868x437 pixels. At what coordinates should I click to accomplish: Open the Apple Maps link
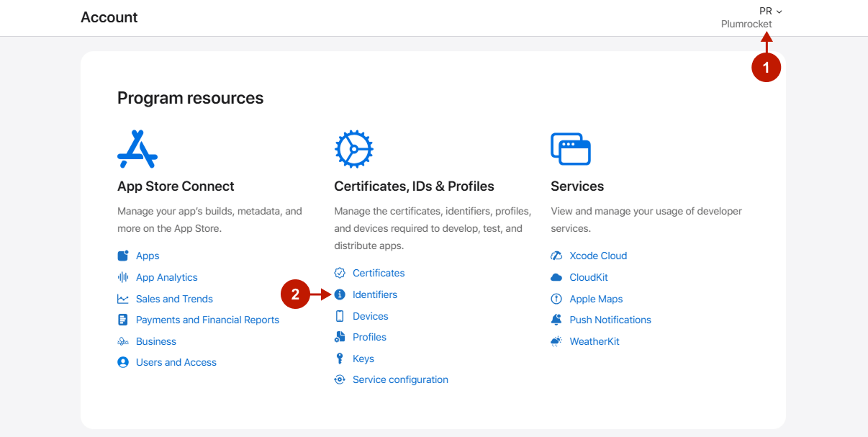[596, 299]
